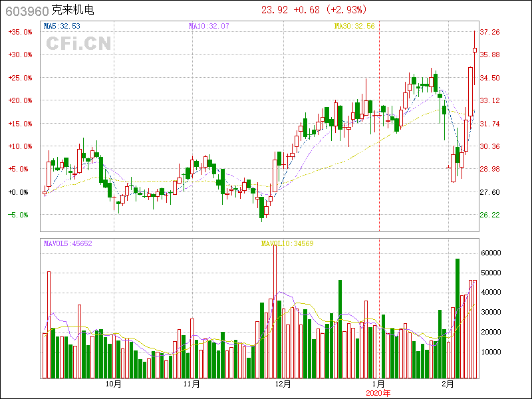This screenshot has width=532, height=399.
Task: Click the 26.22 price on the right axis
Action: coord(490,215)
